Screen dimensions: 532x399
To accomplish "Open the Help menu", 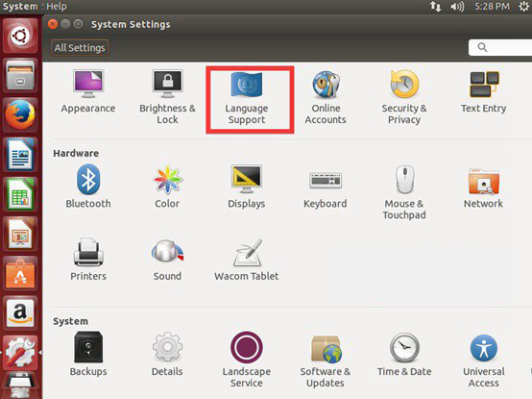I will [57, 6].
